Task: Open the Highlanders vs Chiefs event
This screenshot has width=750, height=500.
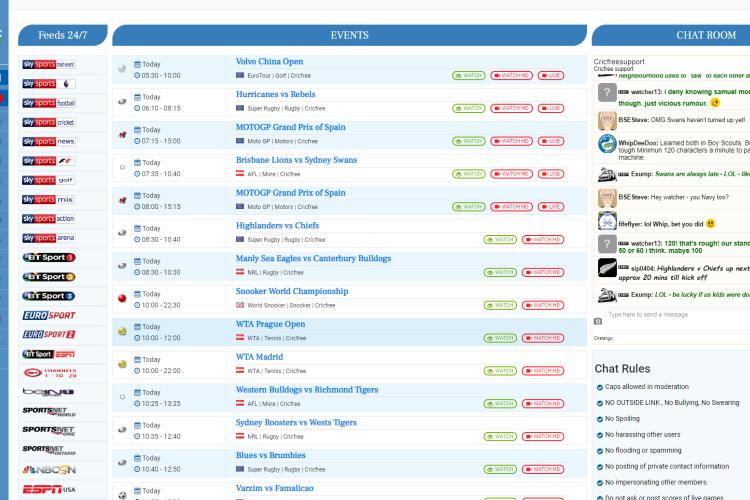Action: click(x=277, y=225)
